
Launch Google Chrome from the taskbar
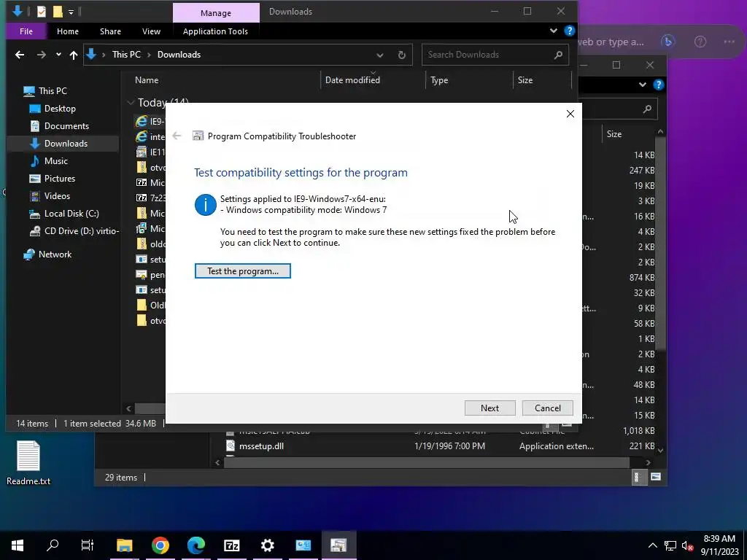pyautogui.click(x=160, y=545)
